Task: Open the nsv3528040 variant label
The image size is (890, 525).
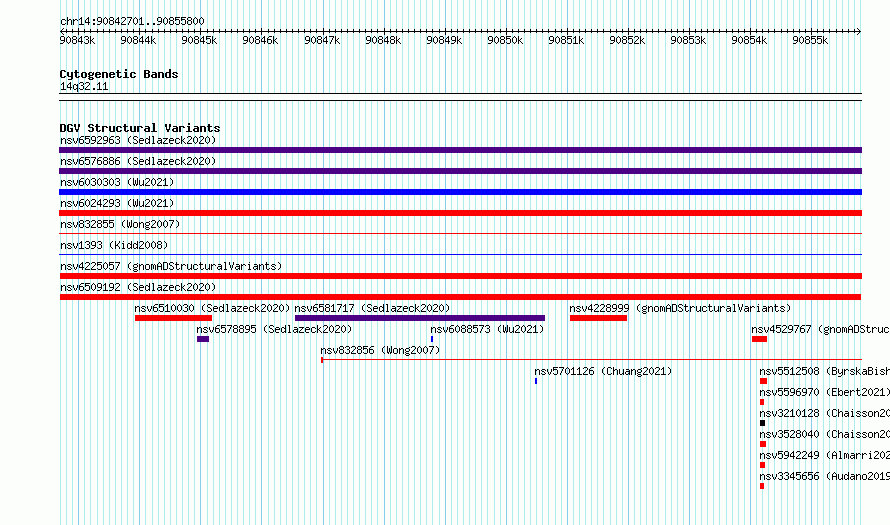Action: click(x=824, y=434)
